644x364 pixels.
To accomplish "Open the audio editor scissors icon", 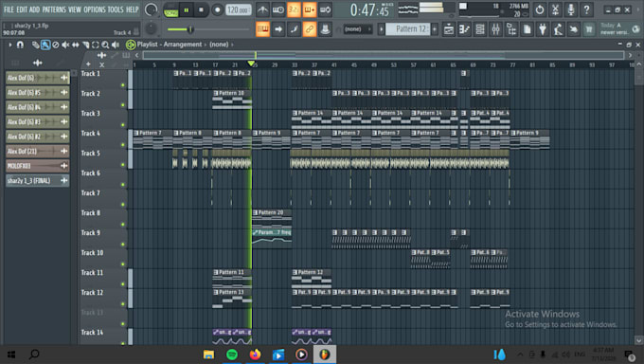I will tap(555, 9).
